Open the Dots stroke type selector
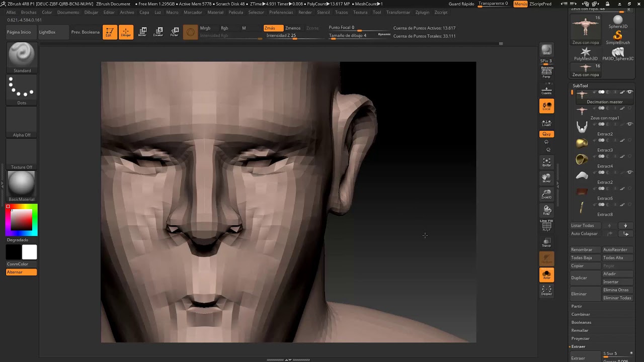This screenshot has height=362, width=644. click(22, 90)
